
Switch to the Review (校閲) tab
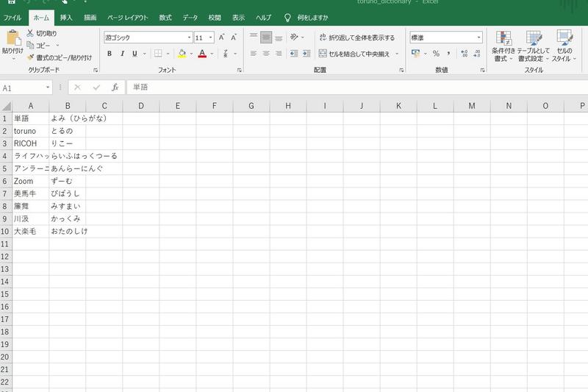click(215, 18)
